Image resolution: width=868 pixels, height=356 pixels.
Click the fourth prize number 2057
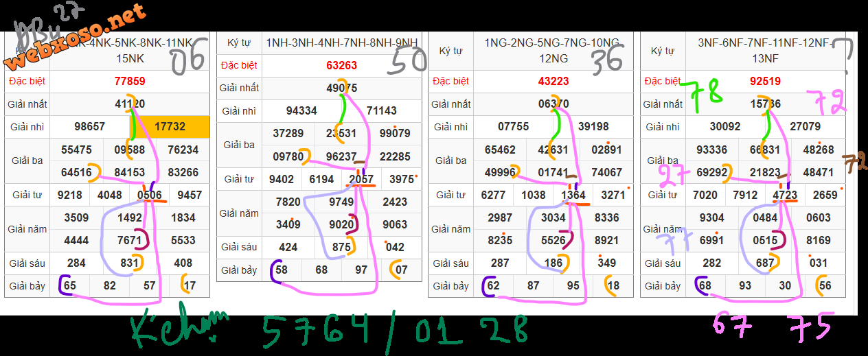click(361, 180)
